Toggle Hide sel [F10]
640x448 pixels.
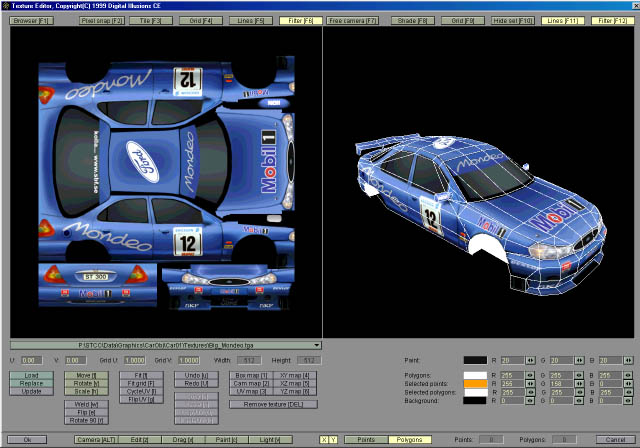coord(513,20)
